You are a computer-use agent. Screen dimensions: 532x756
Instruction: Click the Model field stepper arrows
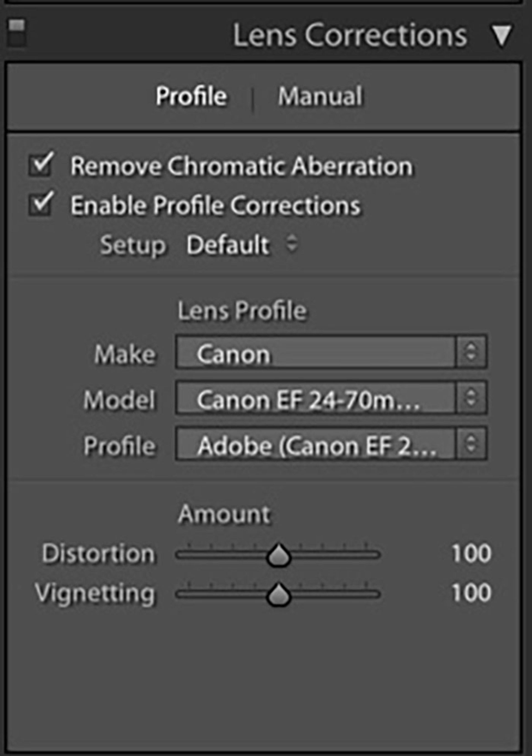pos(471,398)
